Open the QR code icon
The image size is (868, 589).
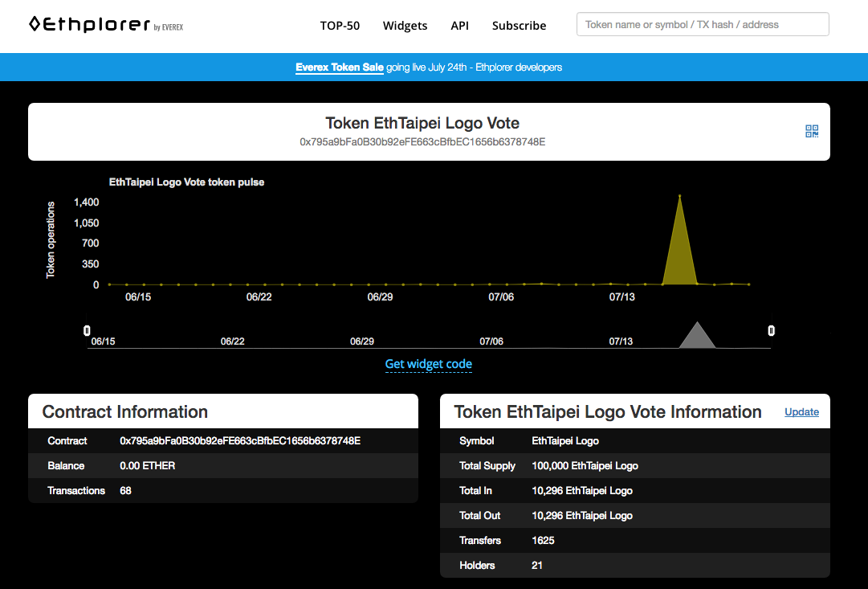(812, 131)
